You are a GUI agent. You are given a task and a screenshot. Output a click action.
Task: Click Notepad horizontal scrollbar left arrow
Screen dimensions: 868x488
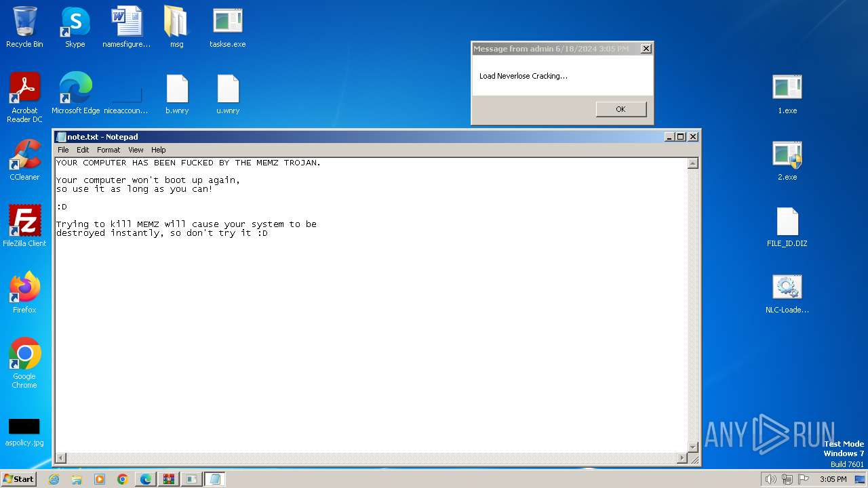click(x=61, y=458)
